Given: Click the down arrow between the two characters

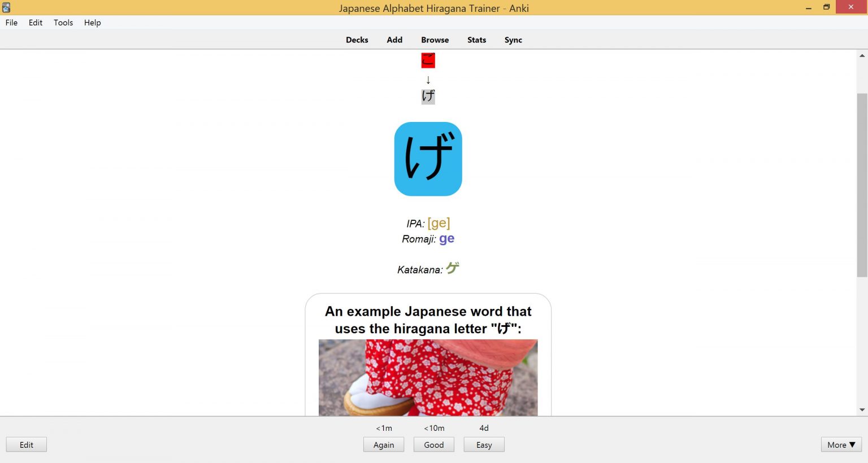Looking at the screenshot, I should point(428,80).
